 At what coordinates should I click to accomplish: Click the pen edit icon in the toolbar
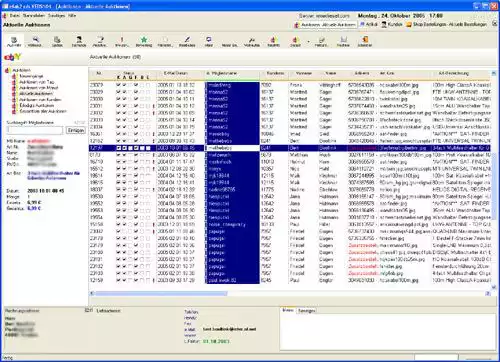[187, 39]
